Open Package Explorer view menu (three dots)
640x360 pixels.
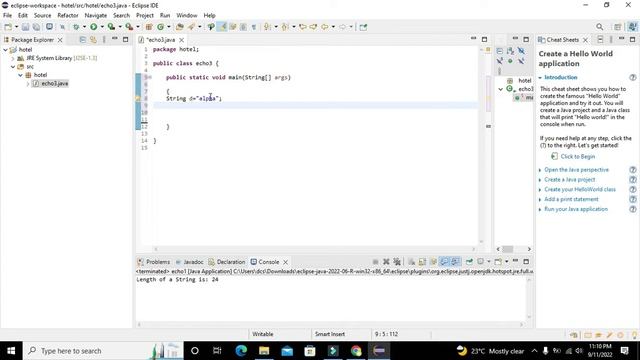tap(104, 40)
